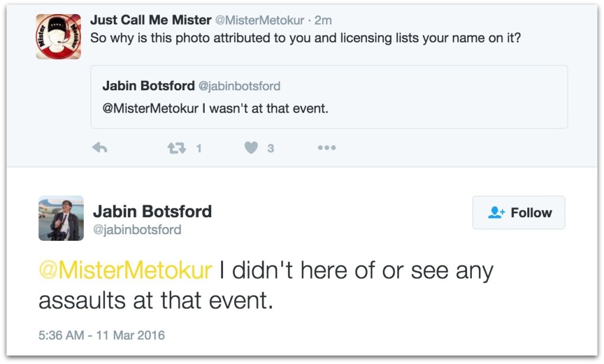
Task: Click the Follow button for Jabin Botsford
Action: pyautogui.click(x=518, y=212)
